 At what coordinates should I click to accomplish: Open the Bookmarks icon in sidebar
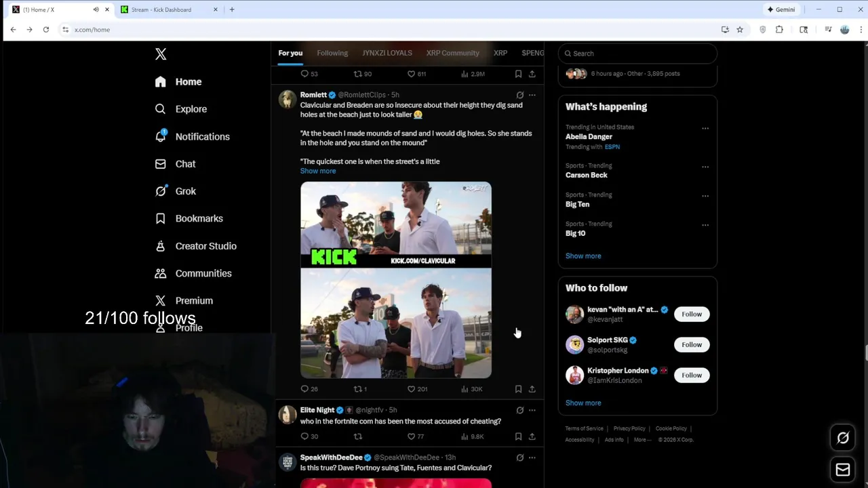pyautogui.click(x=160, y=218)
